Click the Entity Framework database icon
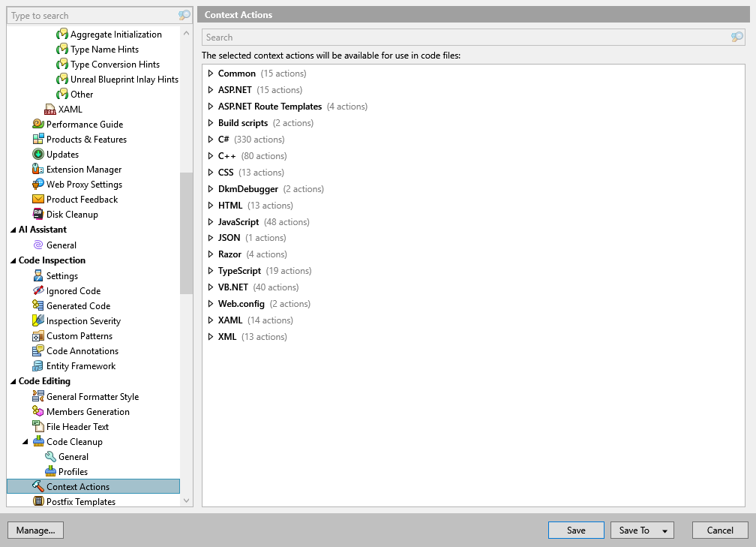756x547 pixels. point(38,365)
